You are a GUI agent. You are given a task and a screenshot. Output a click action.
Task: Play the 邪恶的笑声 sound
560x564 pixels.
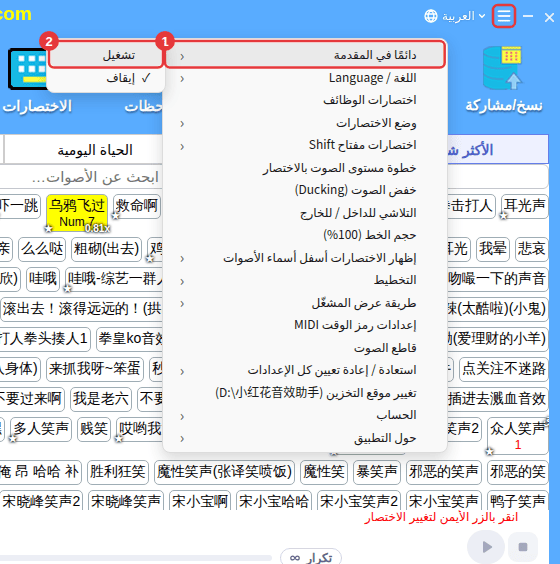coord(444,472)
